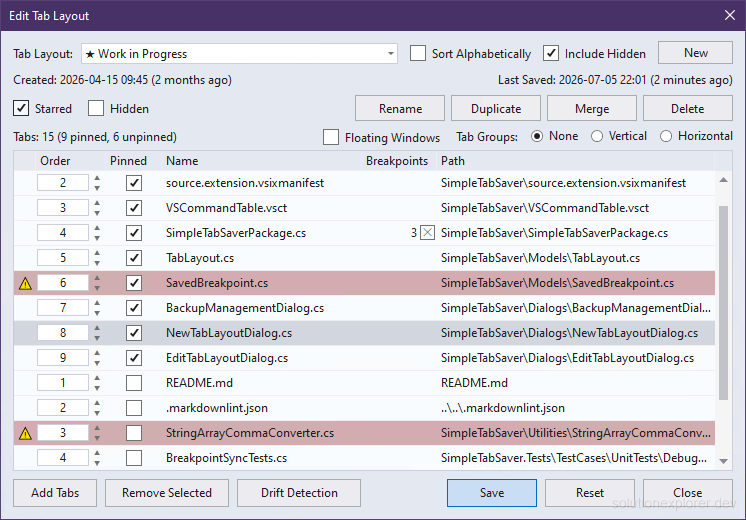
Task: Unpin SavedBreakpoint.cs checkbox
Action: click(x=134, y=283)
